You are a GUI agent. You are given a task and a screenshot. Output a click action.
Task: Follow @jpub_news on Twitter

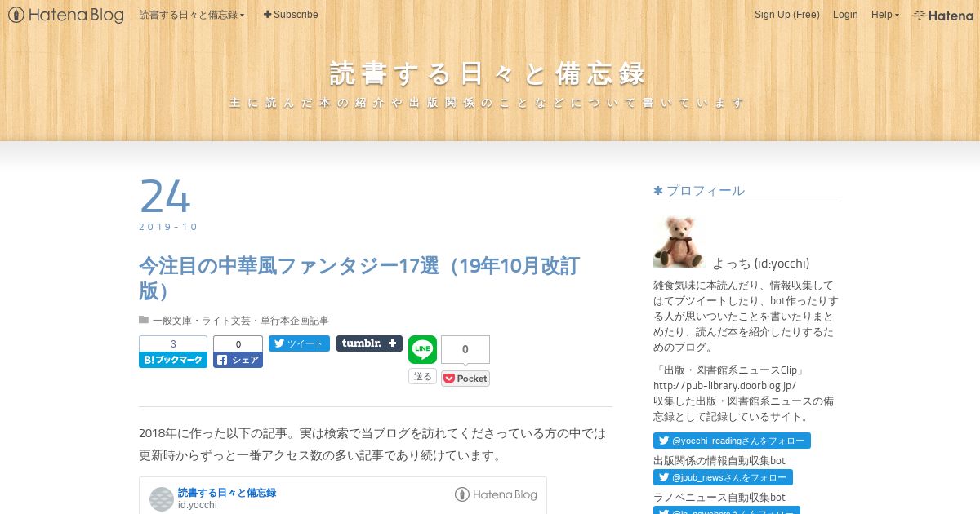(723, 477)
